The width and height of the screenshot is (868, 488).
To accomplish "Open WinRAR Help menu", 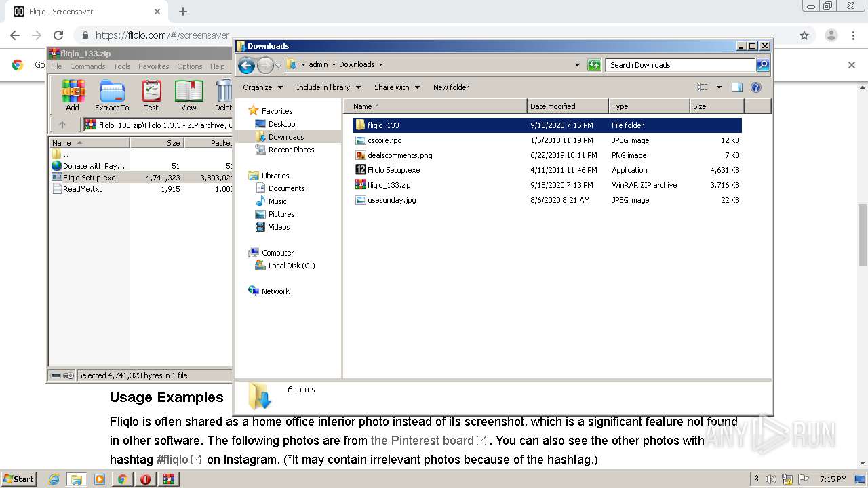I will coord(217,66).
